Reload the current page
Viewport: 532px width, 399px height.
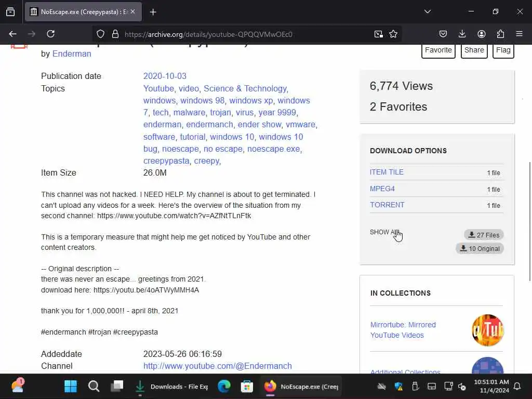point(50,34)
